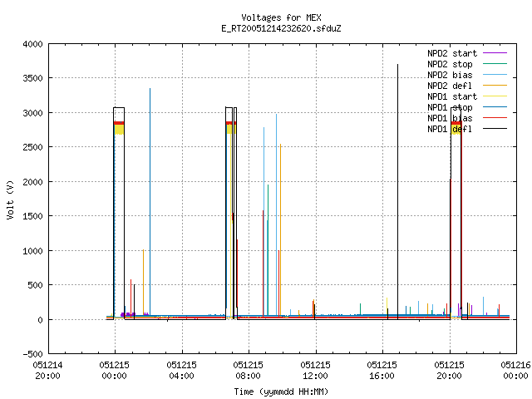The image size is (532, 399).
Task: Click the green NPD2 stop legend line
Action: point(495,64)
